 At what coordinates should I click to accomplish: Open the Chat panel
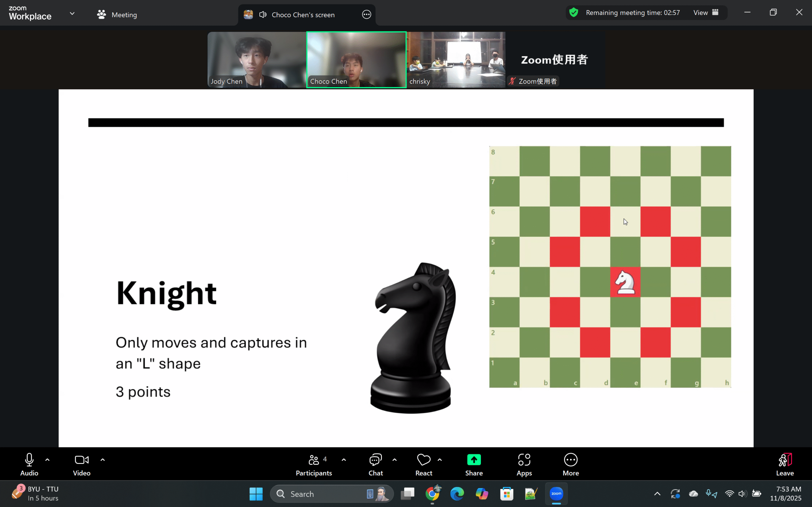(x=376, y=464)
